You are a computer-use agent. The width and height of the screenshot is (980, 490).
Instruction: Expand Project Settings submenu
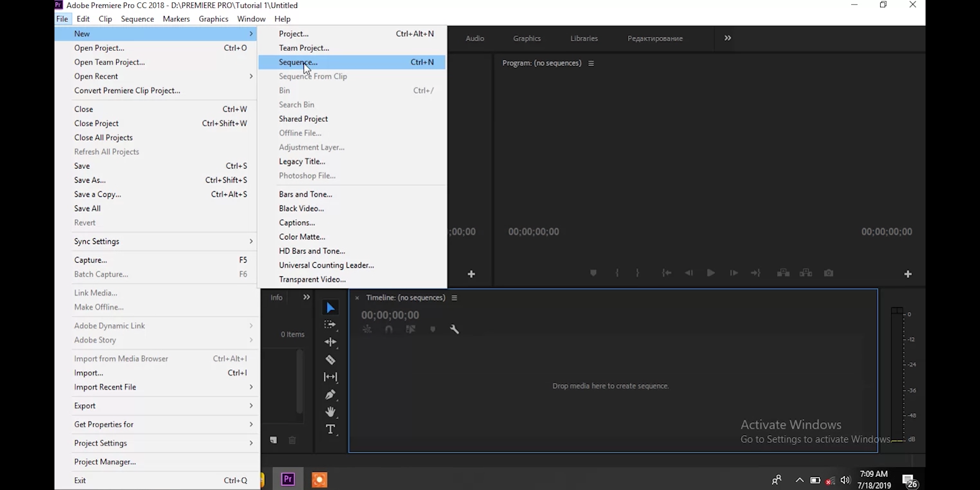156,443
